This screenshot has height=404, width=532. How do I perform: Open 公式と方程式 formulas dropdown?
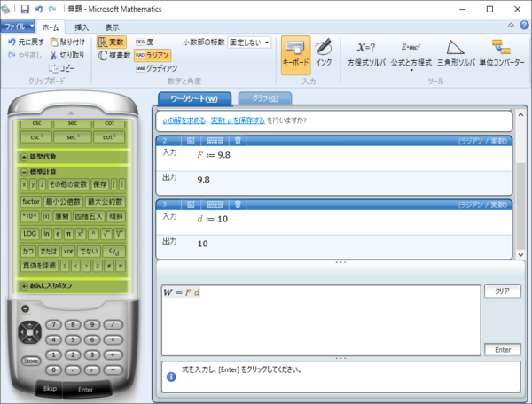click(x=411, y=55)
